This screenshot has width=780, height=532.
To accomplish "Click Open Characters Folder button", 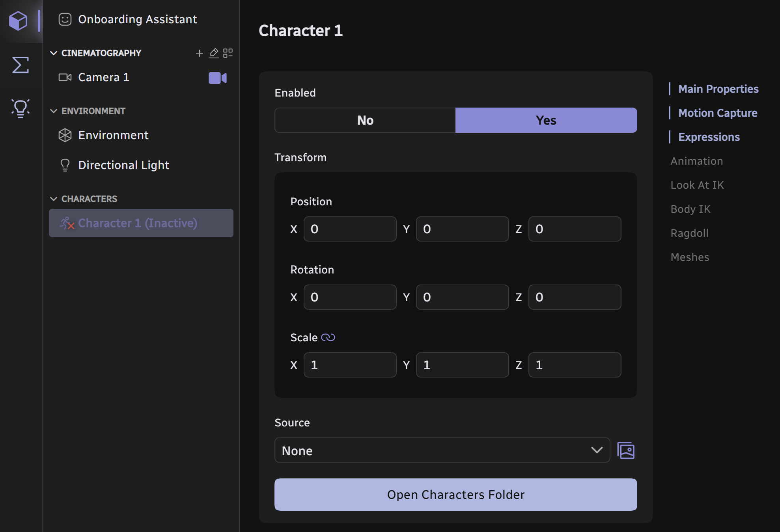I will (x=455, y=495).
